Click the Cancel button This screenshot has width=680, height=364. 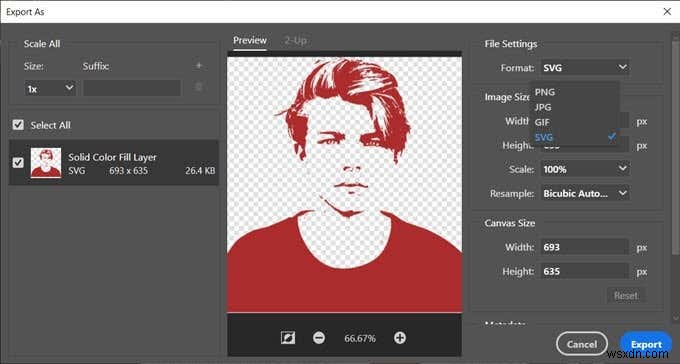[x=582, y=344]
